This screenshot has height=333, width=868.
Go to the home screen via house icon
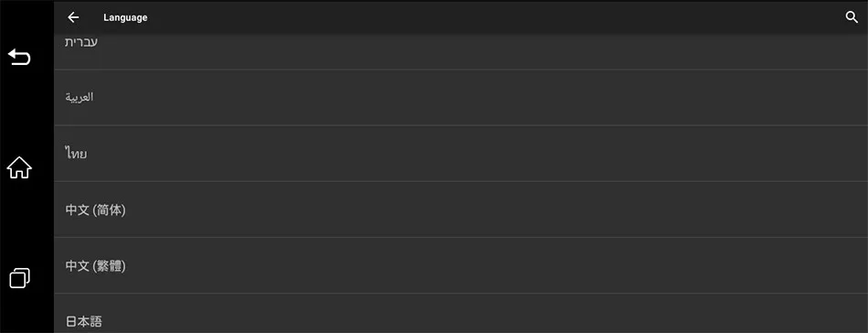pos(19,167)
